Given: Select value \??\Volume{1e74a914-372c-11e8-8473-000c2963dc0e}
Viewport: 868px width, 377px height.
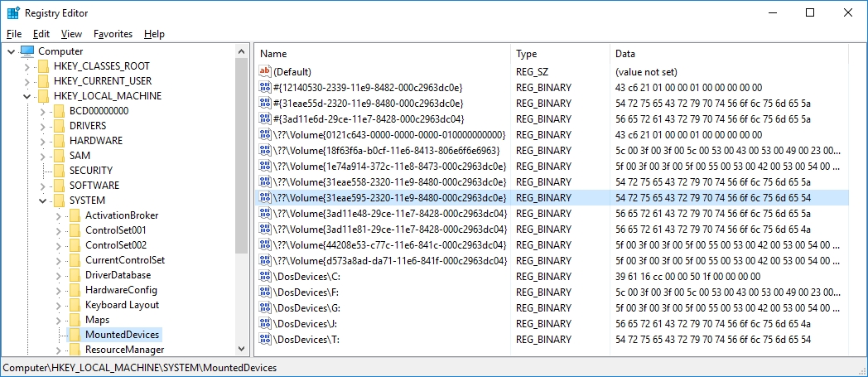Looking at the screenshot, I should [x=390, y=167].
